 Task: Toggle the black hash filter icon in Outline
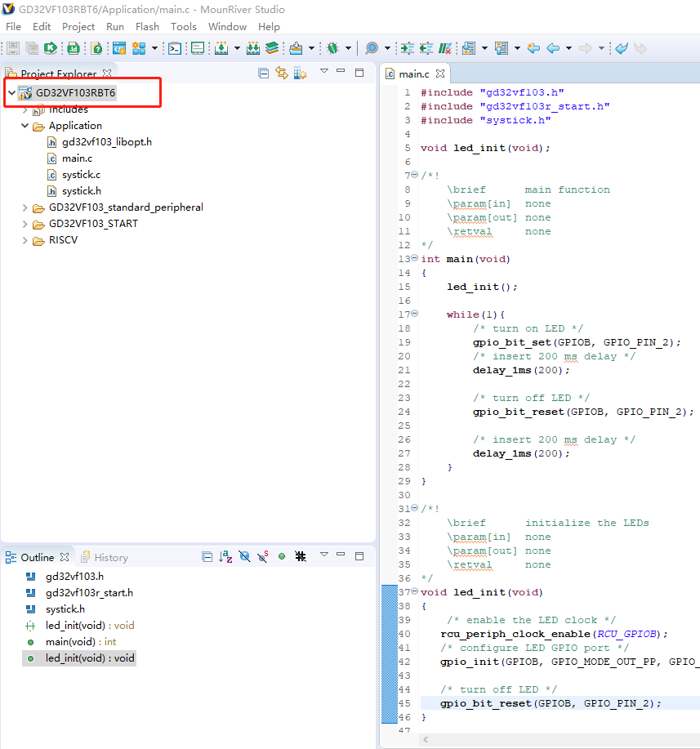[301, 556]
